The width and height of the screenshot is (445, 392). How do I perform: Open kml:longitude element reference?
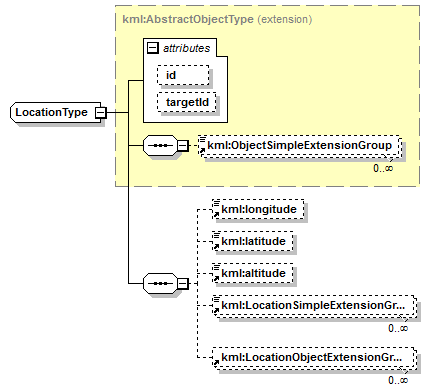click(258, 209)
